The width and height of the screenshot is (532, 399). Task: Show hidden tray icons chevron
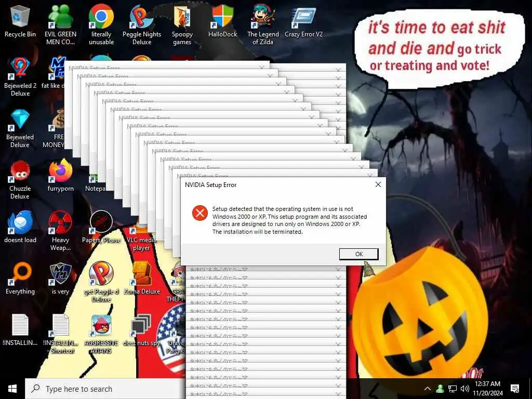tap(428, 389)
